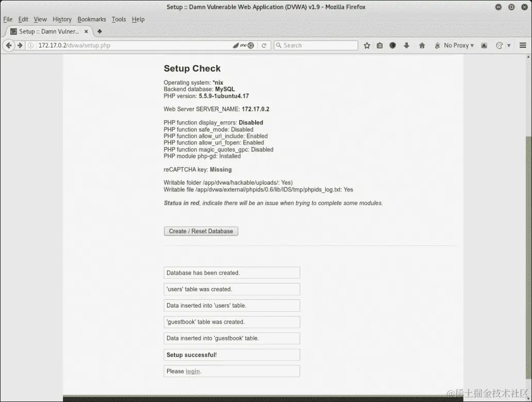Click 'Setup successful!' message
The width and height of the screenshot is (532, 402).
click(232, 355)
